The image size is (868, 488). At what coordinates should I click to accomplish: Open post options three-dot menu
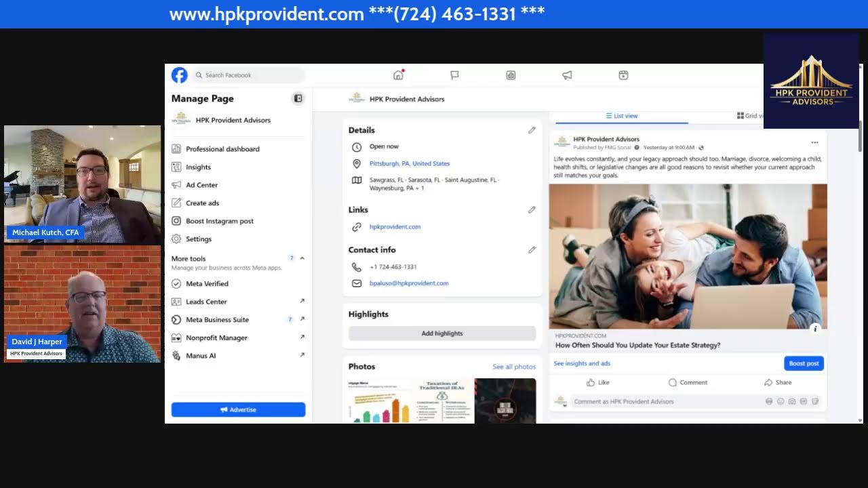pyautogui.click(x=814, y=142)
